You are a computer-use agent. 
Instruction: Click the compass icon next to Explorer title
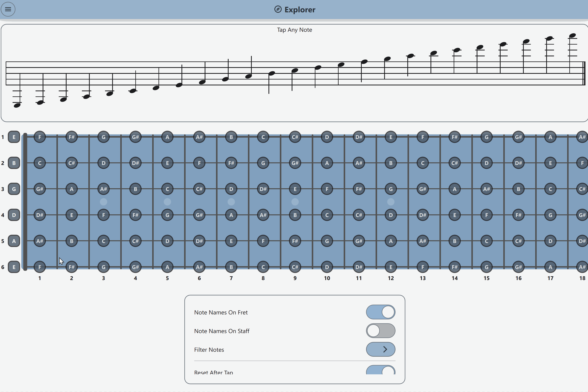(278, 9)
